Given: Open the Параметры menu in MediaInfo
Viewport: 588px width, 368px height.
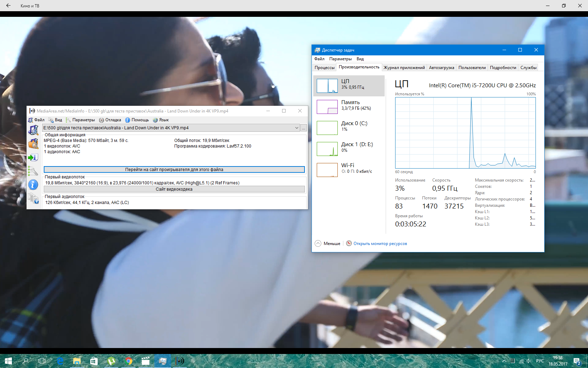Looking at the screenshot, I should [x=80, y=120].
